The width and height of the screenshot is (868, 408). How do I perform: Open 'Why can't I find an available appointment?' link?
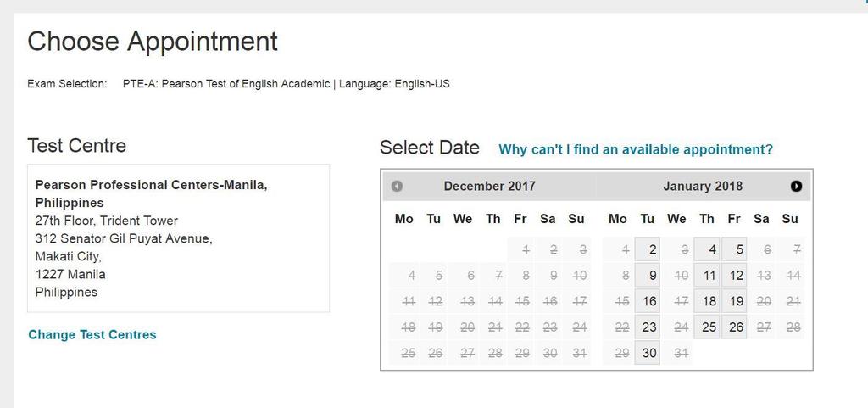coord(636,149)
